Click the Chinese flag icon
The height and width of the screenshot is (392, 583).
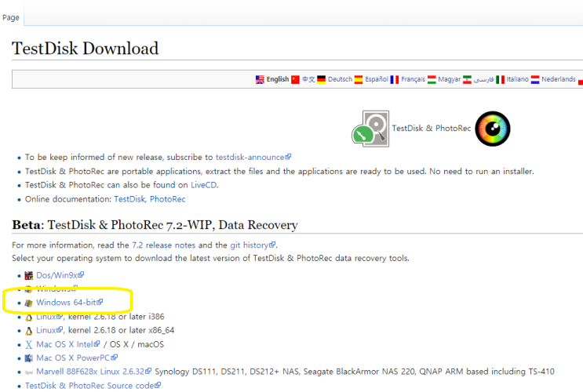point(295,79)
